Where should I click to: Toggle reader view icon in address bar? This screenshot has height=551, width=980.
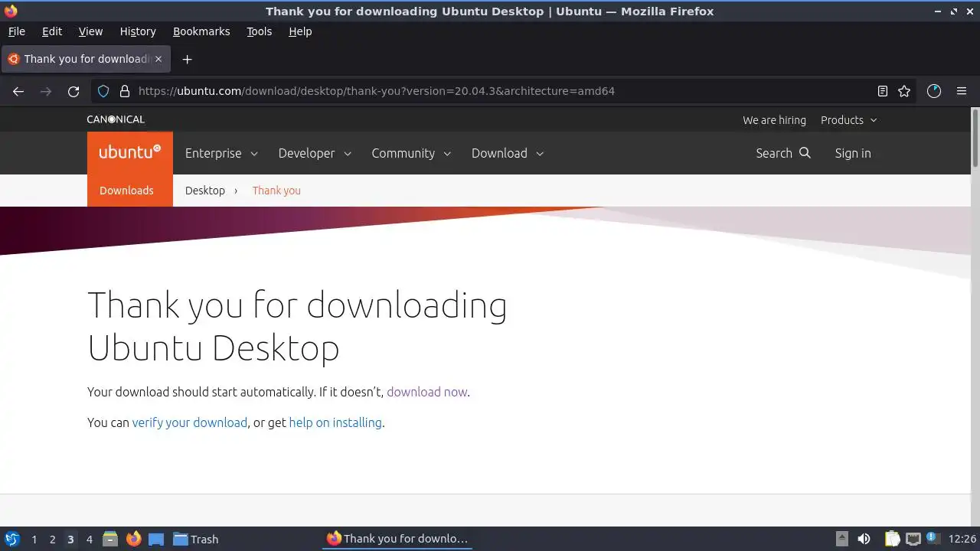tap(883, 91)
